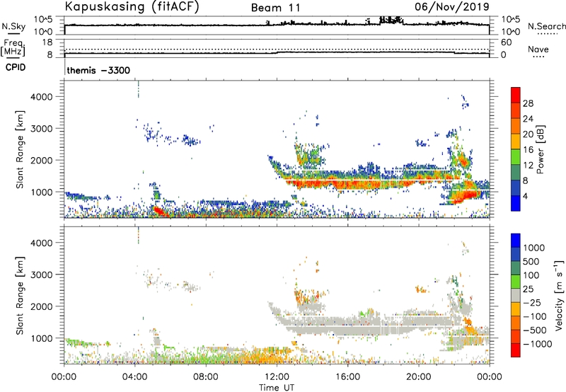Click the velocity panel Slant Range [km] label
The width and height of the screenshot is (566, 392).
(x=20, y=295)
